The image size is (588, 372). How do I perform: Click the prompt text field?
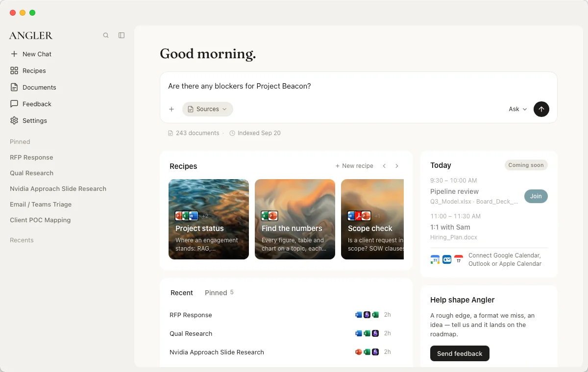click(x=358, y=86)
